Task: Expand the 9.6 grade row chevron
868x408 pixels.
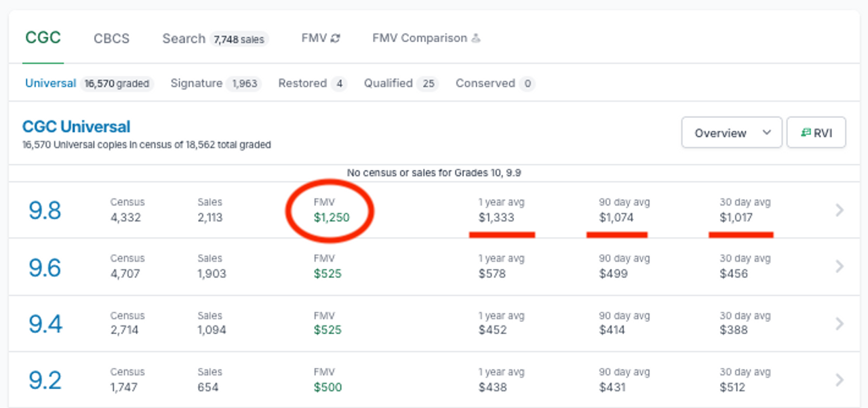Action: click(840, 266)
